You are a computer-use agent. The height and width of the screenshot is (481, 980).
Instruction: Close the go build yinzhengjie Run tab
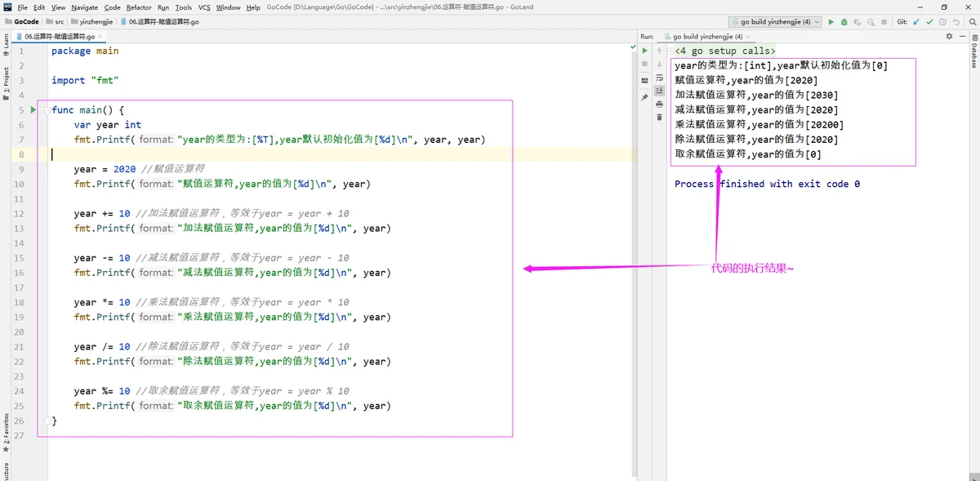point(749,37)
